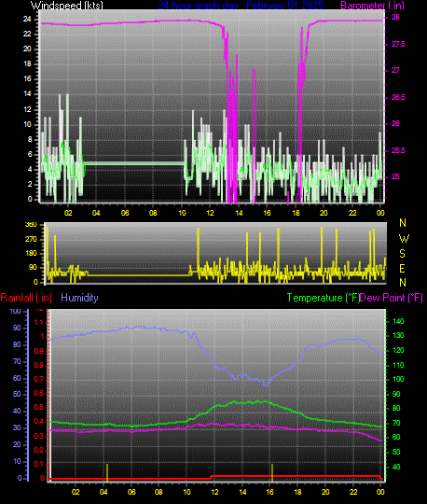Click the 24 hour graph day title
Image resolution: width=427 pixels, height=504 pixels.
coord(241,5)
